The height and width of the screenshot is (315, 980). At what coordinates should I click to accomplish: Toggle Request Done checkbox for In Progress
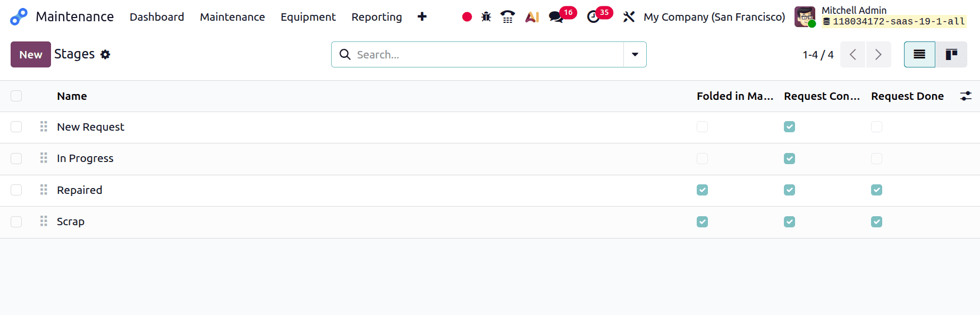[876, 158]
